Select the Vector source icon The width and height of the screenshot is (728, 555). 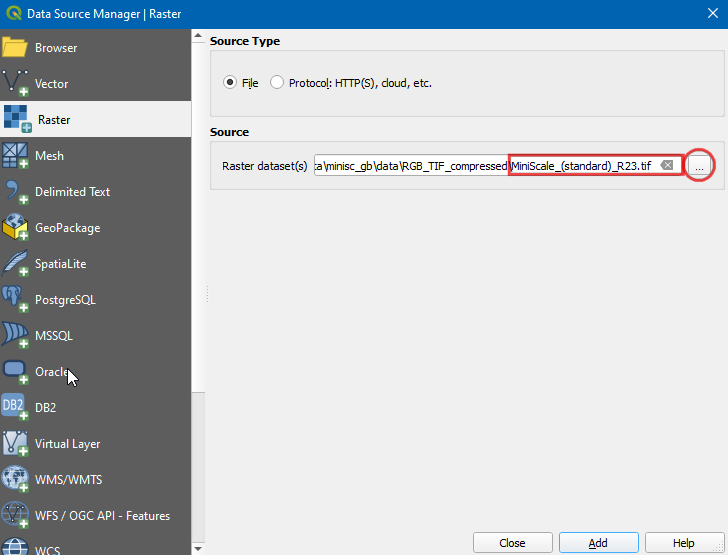point(15,84)
